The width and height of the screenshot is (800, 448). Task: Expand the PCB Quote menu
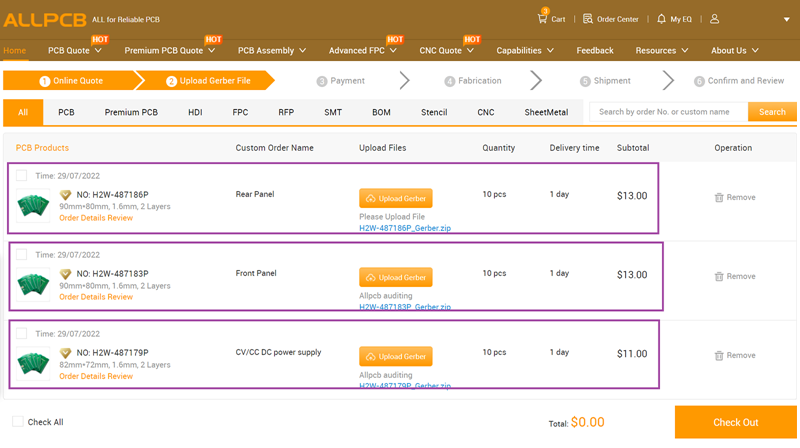tap(75, 51)
